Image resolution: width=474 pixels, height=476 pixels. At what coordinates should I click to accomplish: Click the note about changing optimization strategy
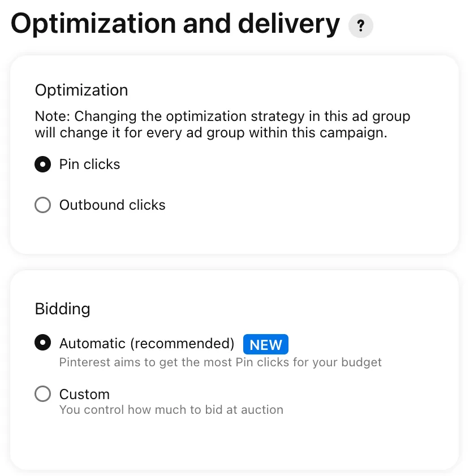pos(223,124)
